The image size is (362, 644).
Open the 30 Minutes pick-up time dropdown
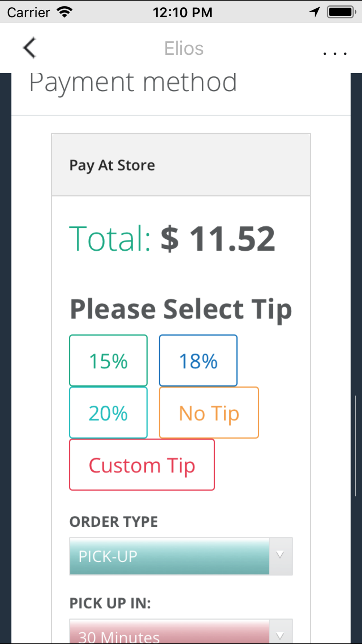coord(169,633)
